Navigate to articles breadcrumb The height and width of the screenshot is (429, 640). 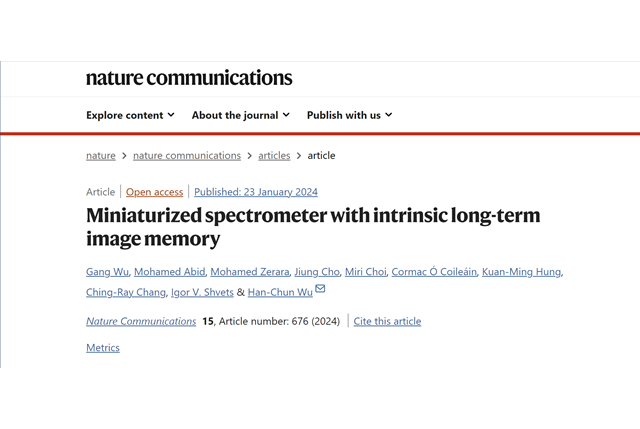[x=274, y=155]
